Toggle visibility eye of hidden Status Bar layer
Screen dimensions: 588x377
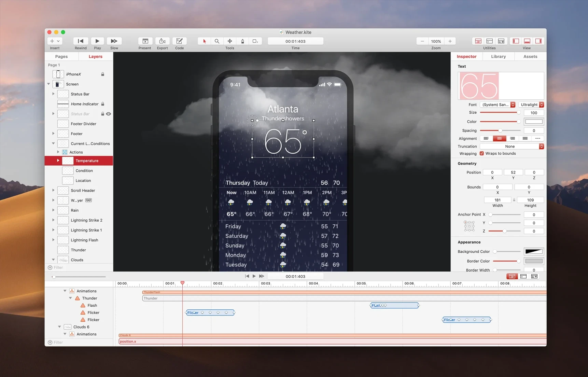click(109, 114)
